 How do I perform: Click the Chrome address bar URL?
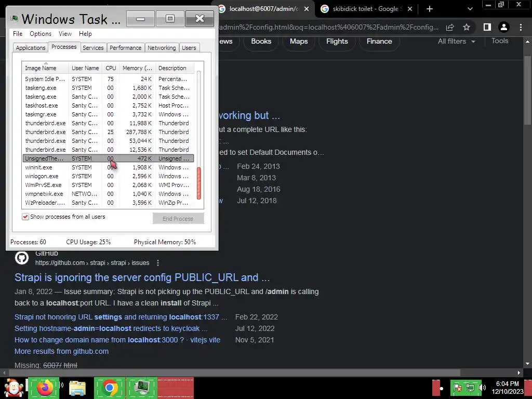coord(329,27)
